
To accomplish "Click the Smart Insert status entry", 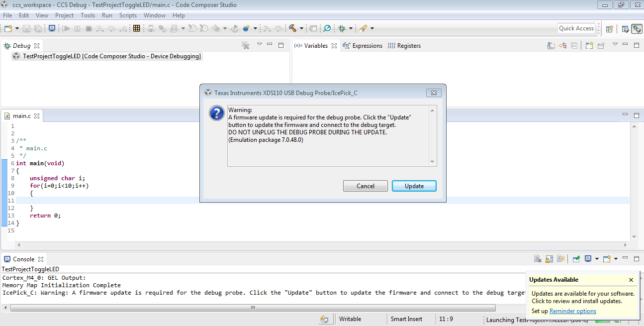I will [x=406, y=319].
